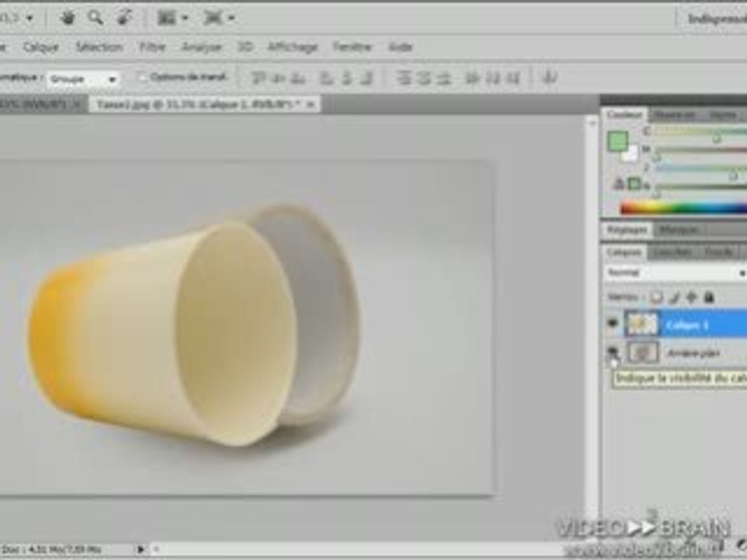Viewport: 747px width, 560px height.
Task: Switch to the Couches panel tab
Action: tap(672, 252)
